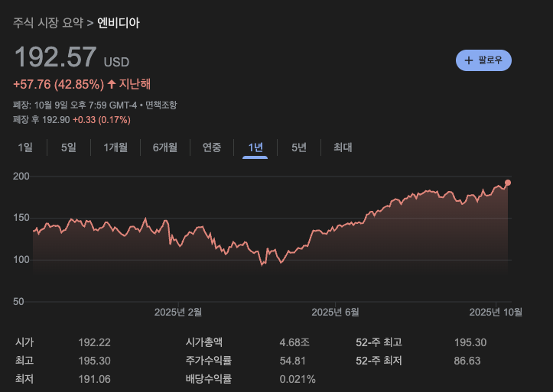Screen dimensions: 553x392
Task: Click the active 1년 tab
Action: [255, 147]
